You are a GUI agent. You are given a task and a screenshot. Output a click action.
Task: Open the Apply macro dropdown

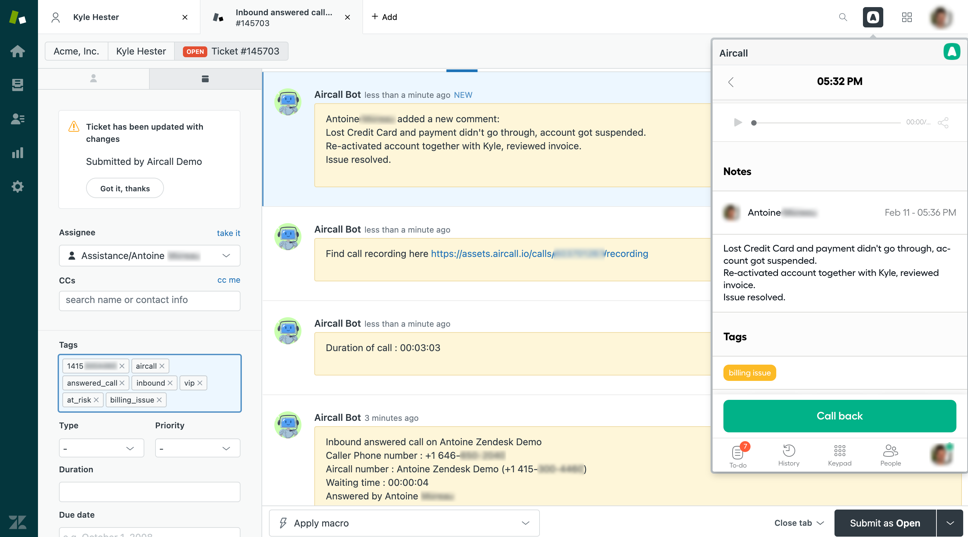click(x=404, y=523)
